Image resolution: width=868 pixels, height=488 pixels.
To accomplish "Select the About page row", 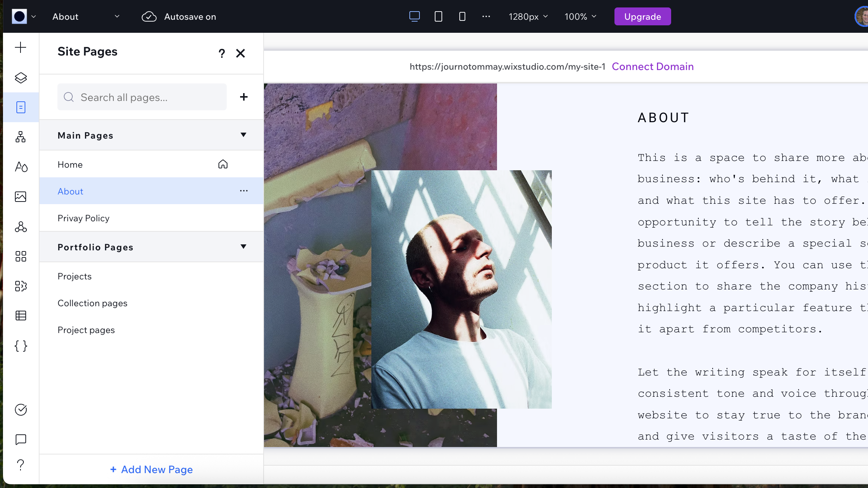I will [151, 191].
